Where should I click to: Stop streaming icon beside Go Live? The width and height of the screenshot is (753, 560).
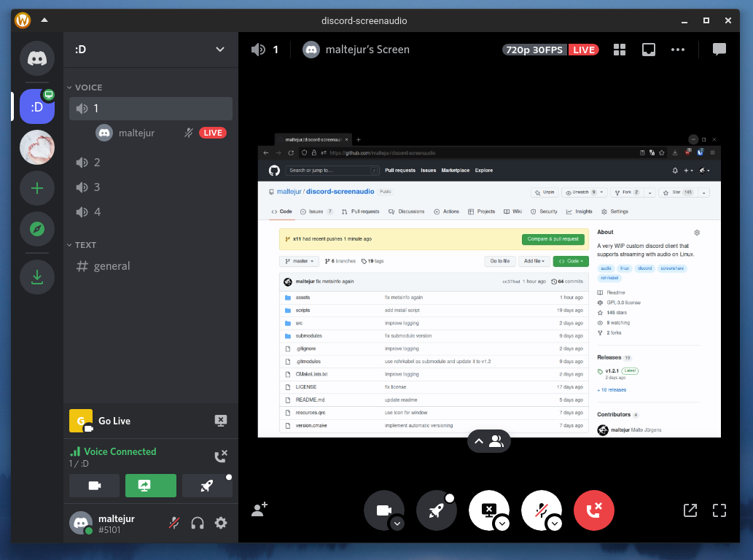tap(220, 421)
